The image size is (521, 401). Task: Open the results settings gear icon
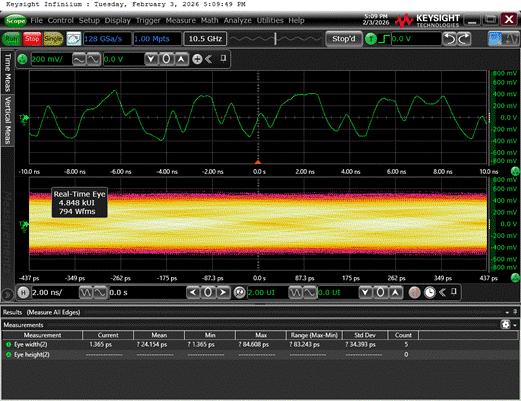point(506,324)
